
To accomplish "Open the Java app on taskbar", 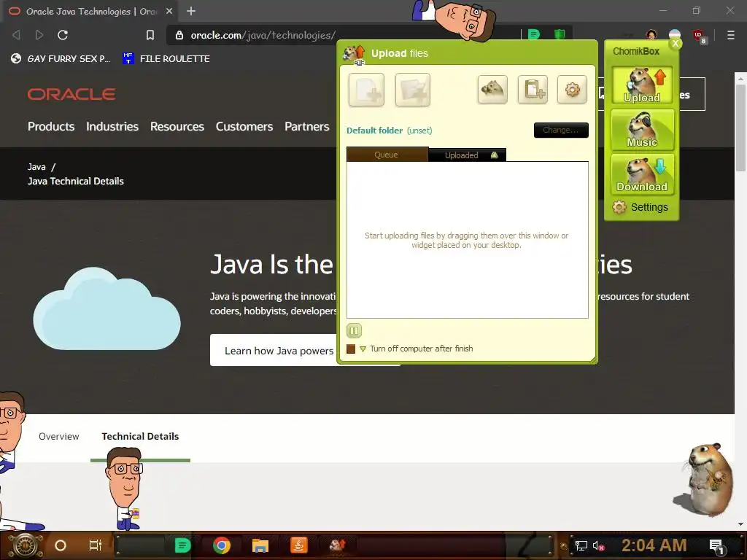I will pos(298,545).
